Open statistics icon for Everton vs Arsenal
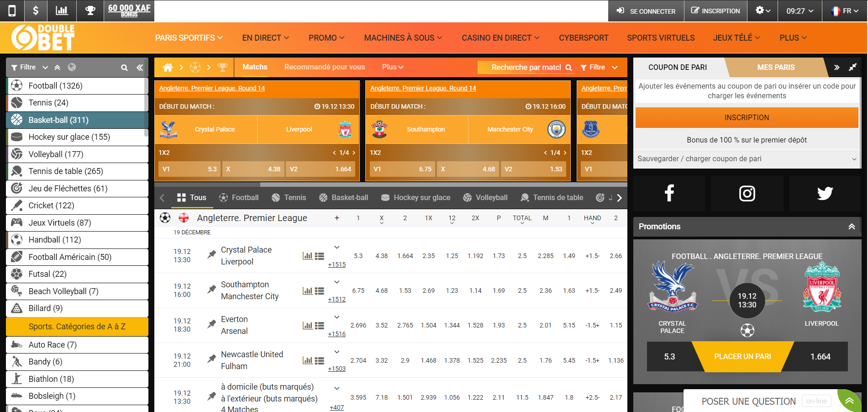The height and width of the screenshot is (412, 868). 307,325
